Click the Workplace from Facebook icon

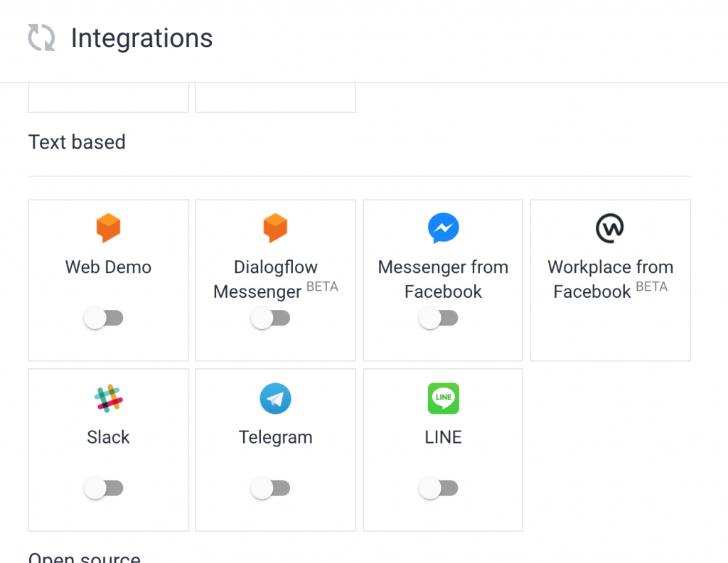(x=609, y=228)
